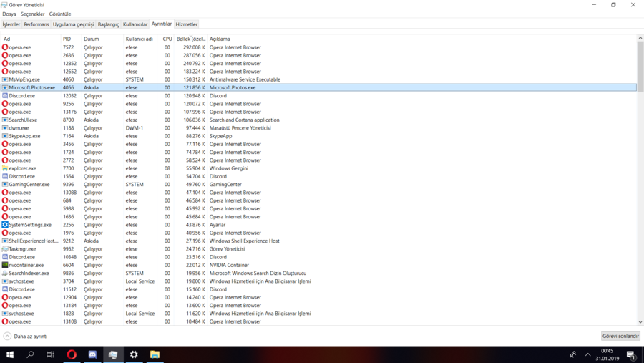644x363 pixels.
Task: Switch to Performans tab
Action: point(36,24)
